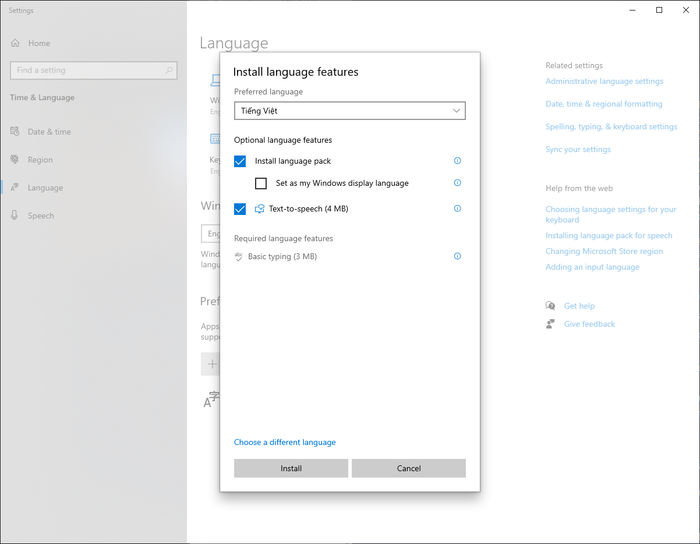Uncheck Install language pack checkbox
This screenshot has width=700, height=544.
pos(240,161)
